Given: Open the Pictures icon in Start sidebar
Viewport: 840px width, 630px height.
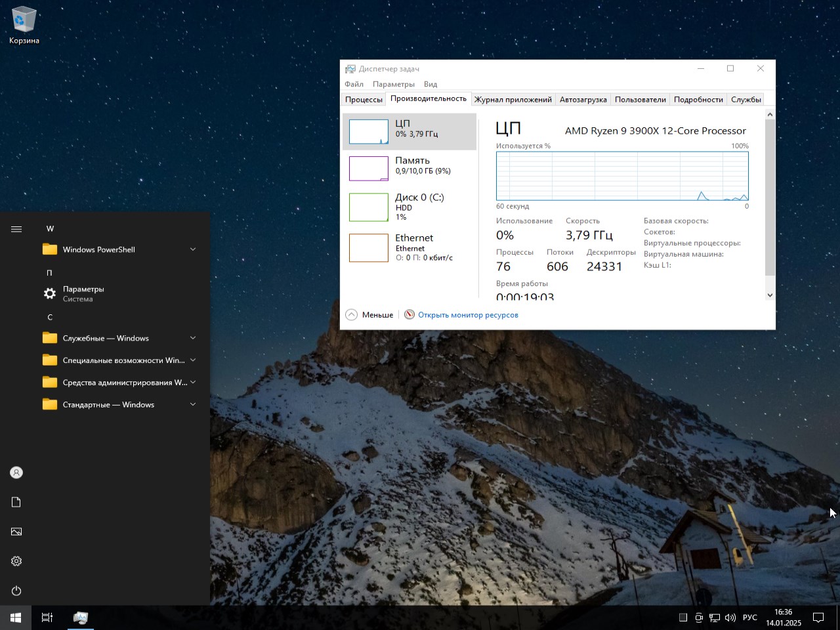Looking at the screenshot, I should coord(16,532).
